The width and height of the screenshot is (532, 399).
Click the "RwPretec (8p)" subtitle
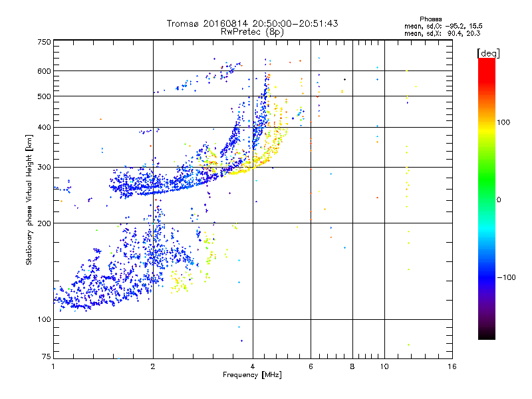click(252, 32)
